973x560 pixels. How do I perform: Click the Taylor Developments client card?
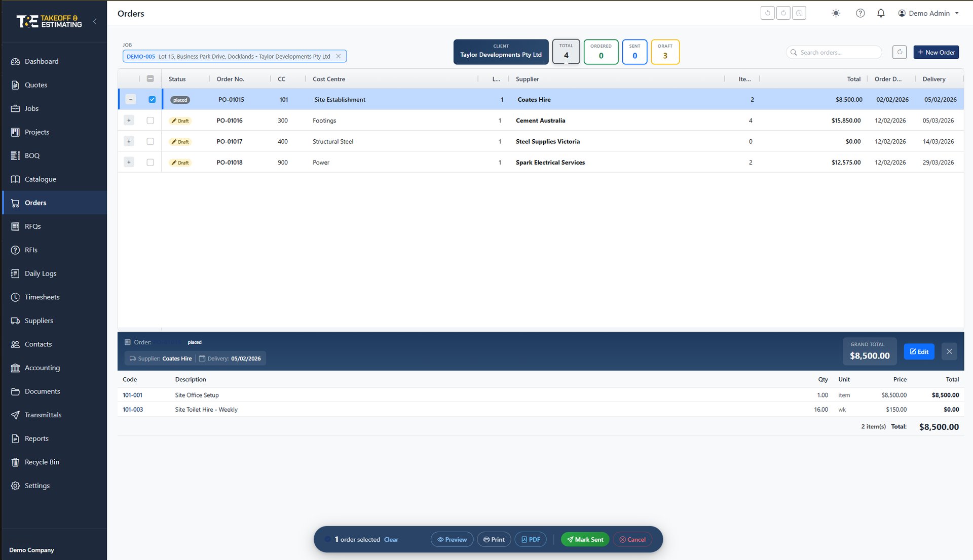point(501,52)
